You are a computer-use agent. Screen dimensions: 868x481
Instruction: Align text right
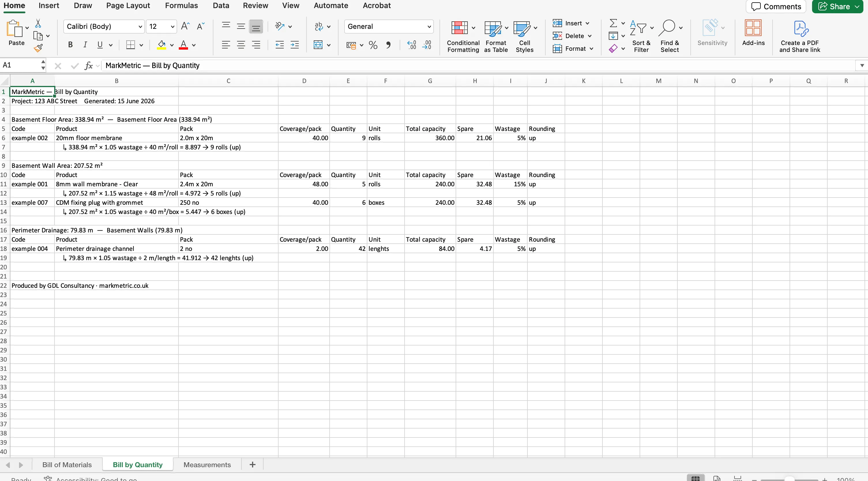pos(256,44)
